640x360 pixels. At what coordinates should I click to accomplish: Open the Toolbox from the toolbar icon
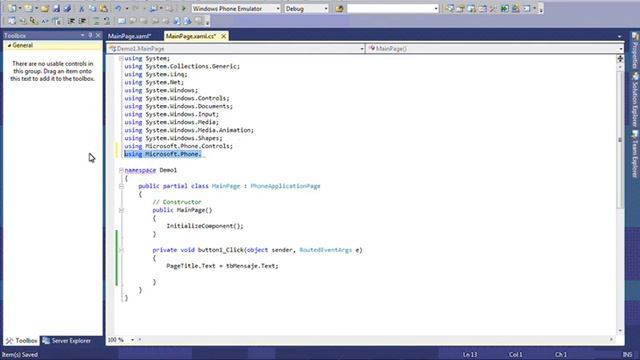[493, 8]
